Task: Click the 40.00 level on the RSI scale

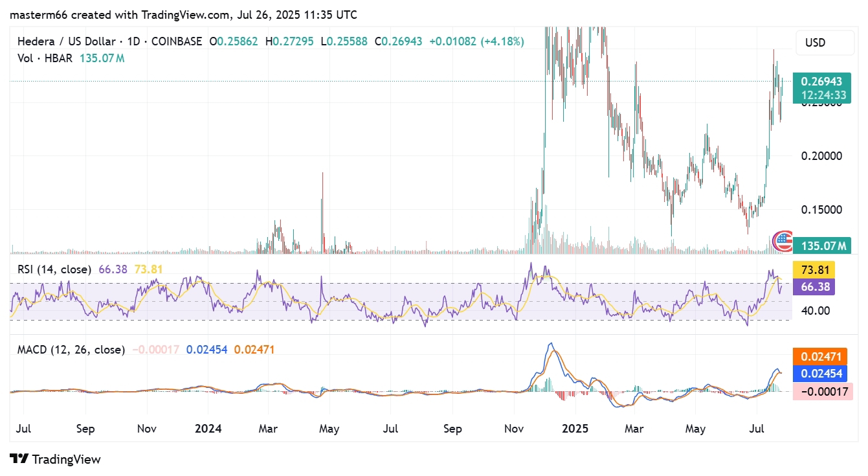Action: coord(814,310)
